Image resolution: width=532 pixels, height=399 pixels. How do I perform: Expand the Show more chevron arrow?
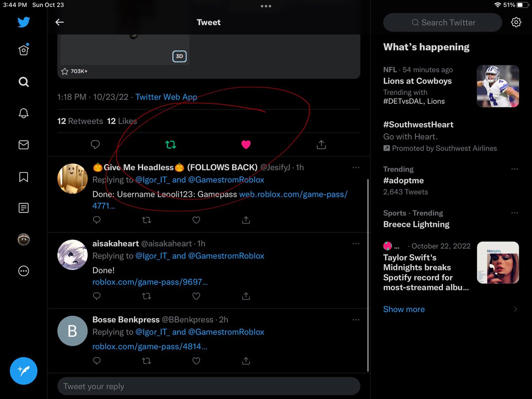[515, 309]
